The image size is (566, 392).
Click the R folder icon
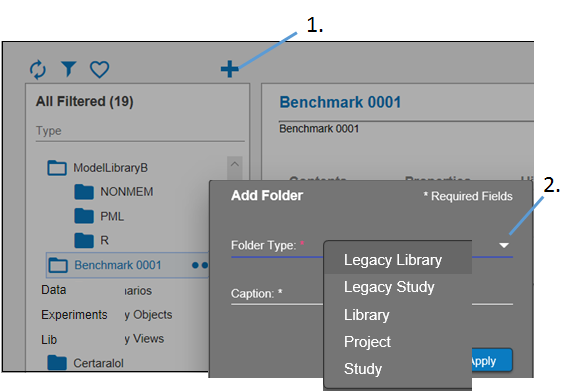point(84,240)
